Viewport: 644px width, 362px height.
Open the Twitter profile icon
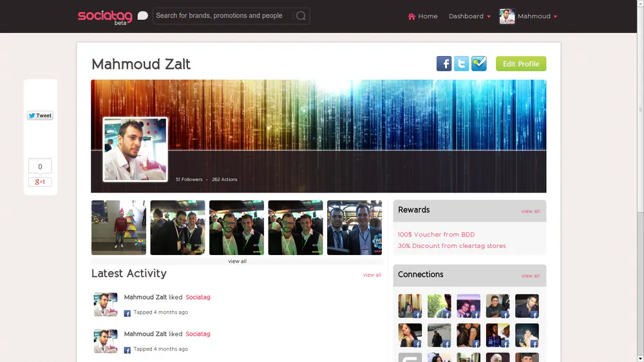tap(461, 64)
